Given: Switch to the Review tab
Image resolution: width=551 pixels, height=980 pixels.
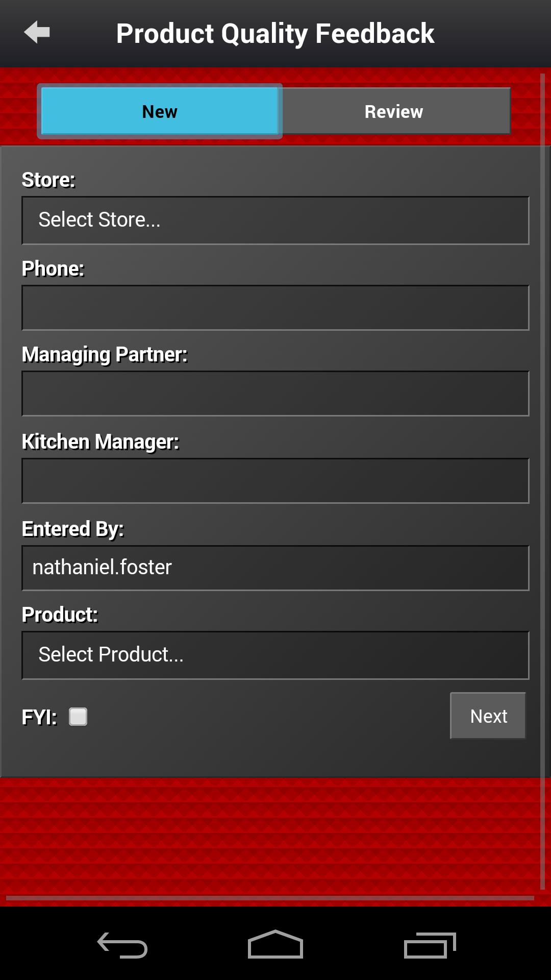Looking at the screenshot, I should click(x=394, y=111).
